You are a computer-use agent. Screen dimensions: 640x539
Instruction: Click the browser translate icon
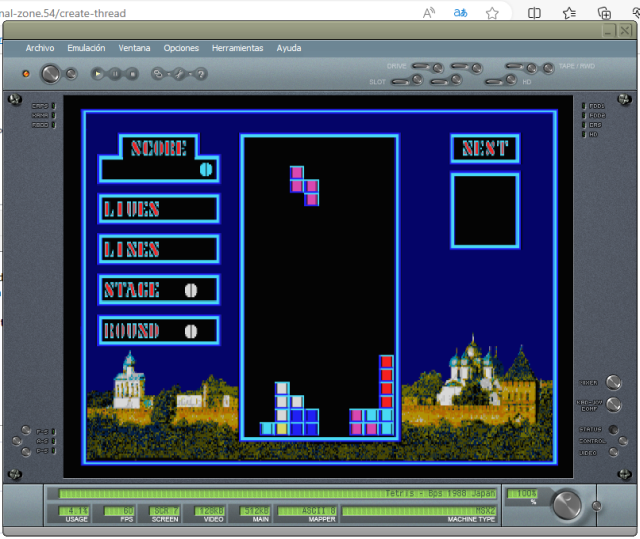(x=460, y=13)
